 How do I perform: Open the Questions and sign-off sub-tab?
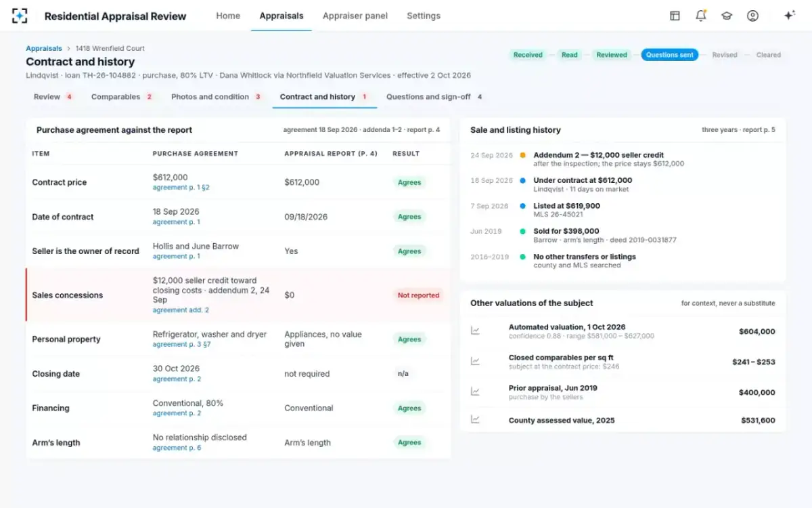coord(434,97)
